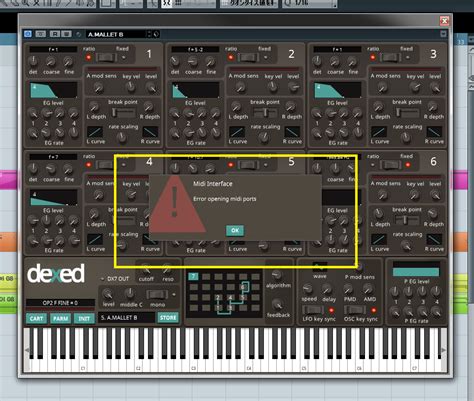474x401 pixels.
Task: Click operator 1 level knob
Action: point(151,88)
